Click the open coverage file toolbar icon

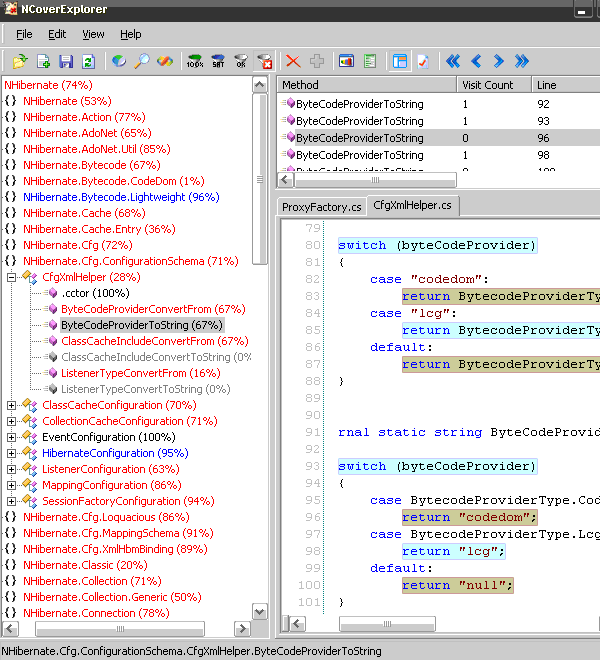pyautogui.click(x=20, y=61)
